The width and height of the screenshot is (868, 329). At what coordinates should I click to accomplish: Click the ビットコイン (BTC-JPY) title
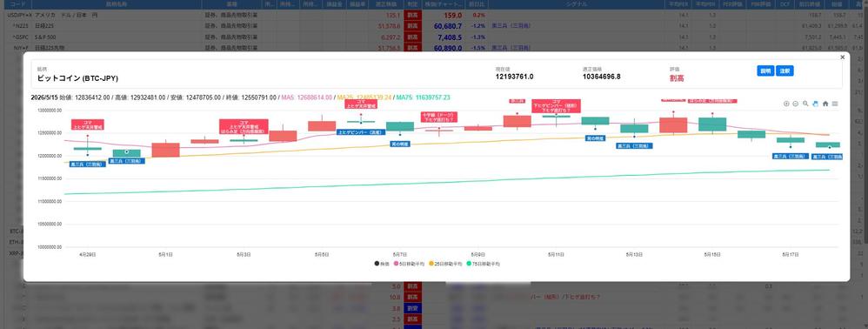click(x=77, y=78)
